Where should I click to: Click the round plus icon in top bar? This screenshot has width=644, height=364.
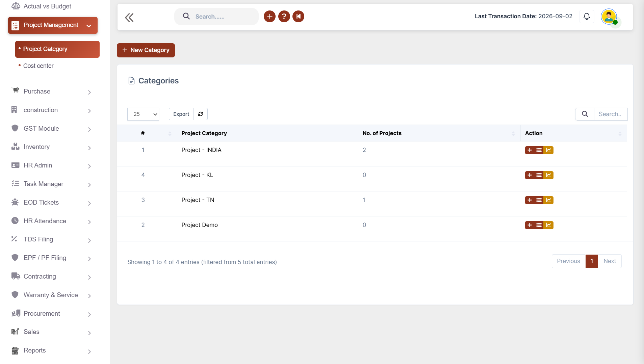click(269, 16)
